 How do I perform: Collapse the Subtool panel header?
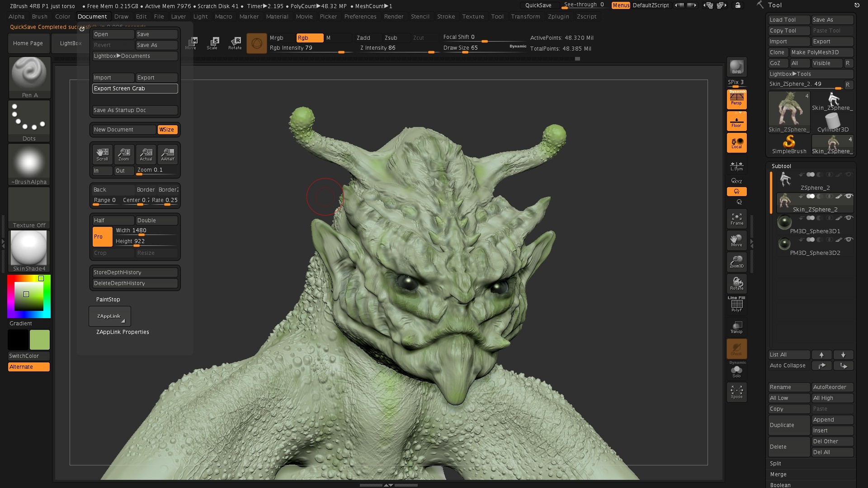(781, 166)
